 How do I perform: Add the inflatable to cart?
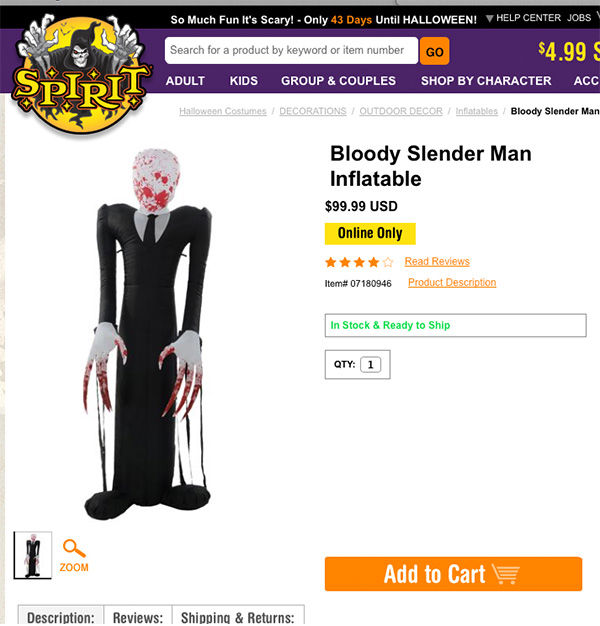click(453, 574)
